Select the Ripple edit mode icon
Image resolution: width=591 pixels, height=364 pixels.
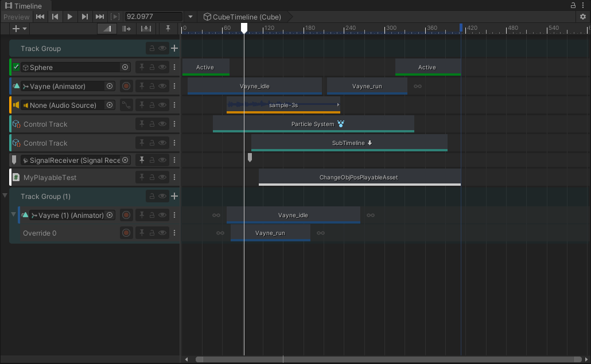[127, 29]
